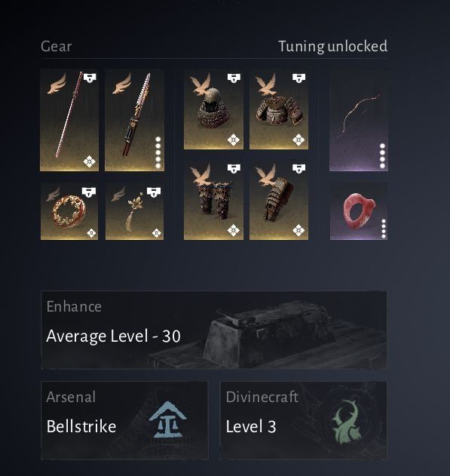Choose the tassel pendant accessory slot
450x476 pixels.
click(x=134, y=211)
